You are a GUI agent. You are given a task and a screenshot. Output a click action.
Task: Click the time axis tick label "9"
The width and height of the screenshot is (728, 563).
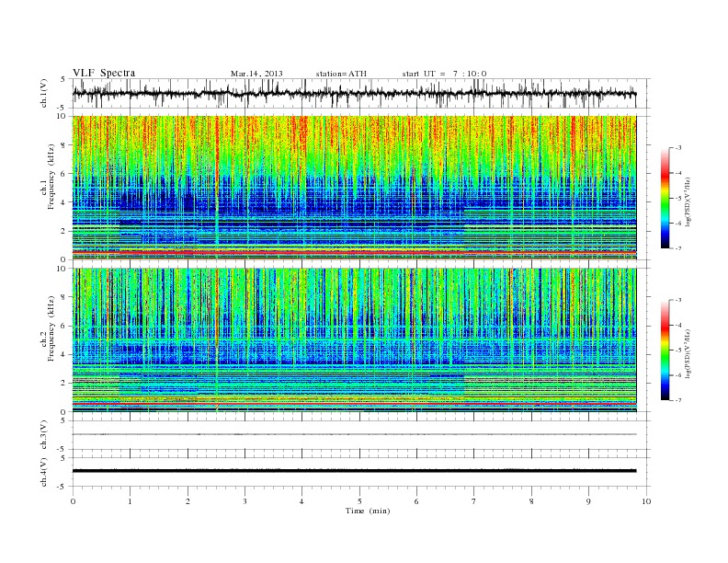(x=588, y=501)
